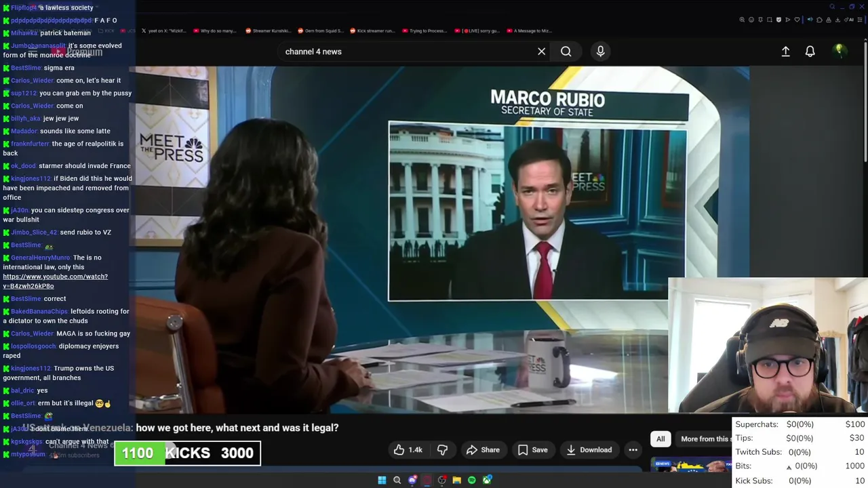Open the YouTube account avatar menu

coord(839,51)
